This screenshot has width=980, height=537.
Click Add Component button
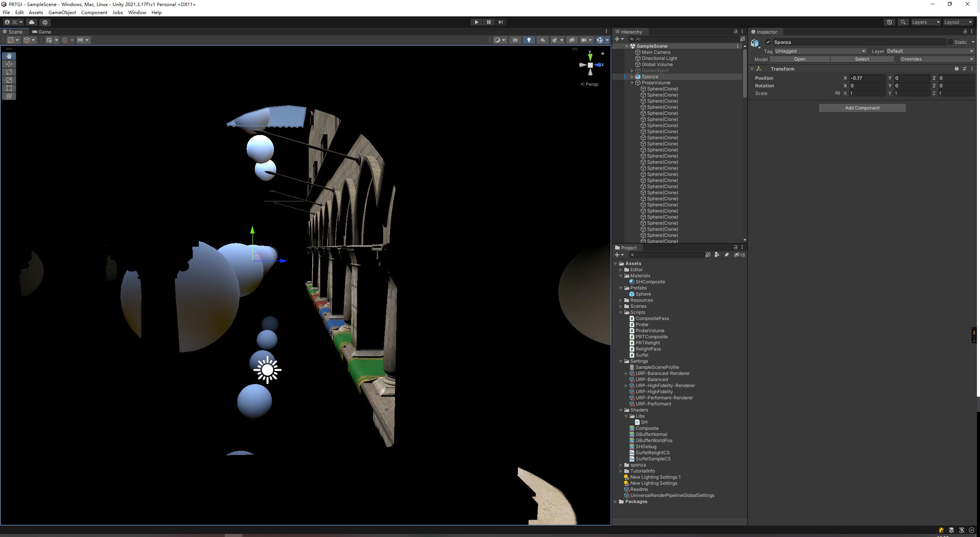(x=862, y=108)
